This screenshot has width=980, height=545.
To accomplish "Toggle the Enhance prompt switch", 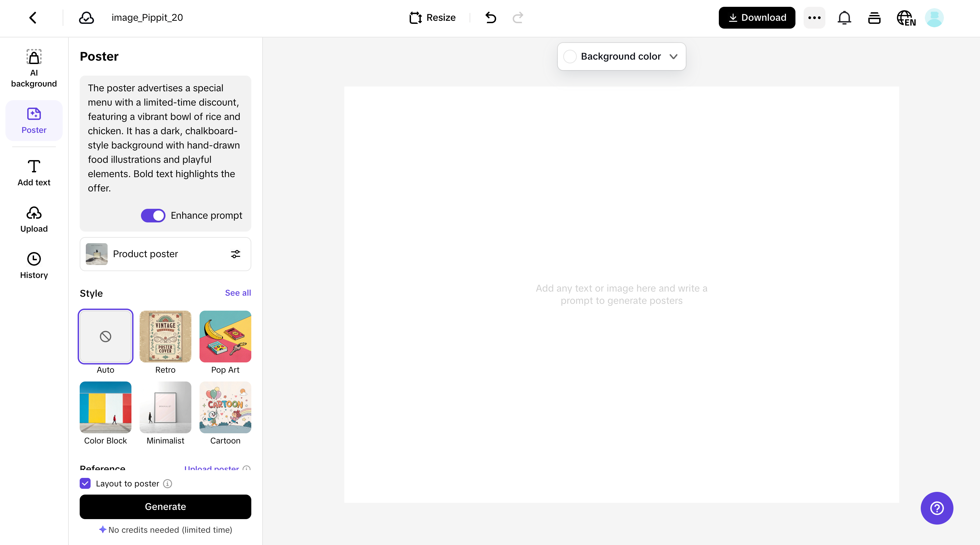I will 153,215.
